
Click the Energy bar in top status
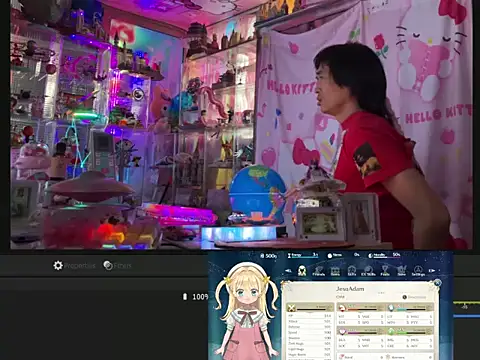coord(303,255)
